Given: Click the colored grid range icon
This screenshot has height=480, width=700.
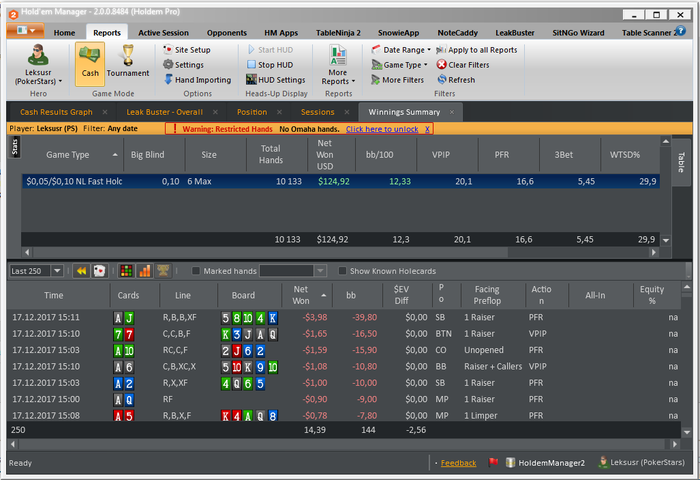Looking at the screenshot, I should click(x=126, y=271).
